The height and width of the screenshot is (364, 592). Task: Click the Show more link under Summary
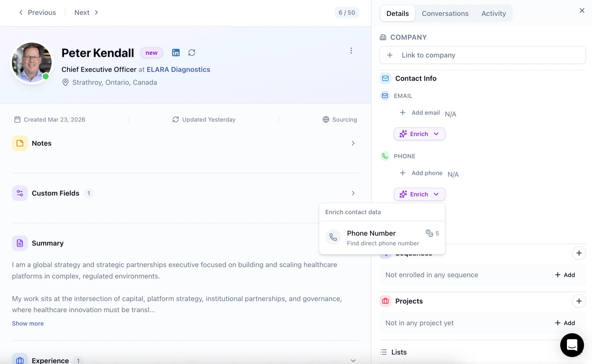click(27, 323)
